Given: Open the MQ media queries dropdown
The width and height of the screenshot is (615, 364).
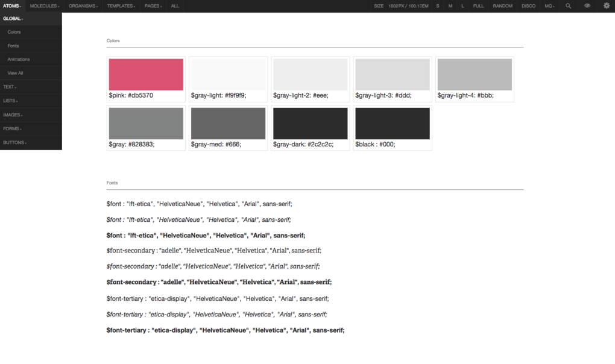Looking at the screenshot, I should (x=549, y=6).
